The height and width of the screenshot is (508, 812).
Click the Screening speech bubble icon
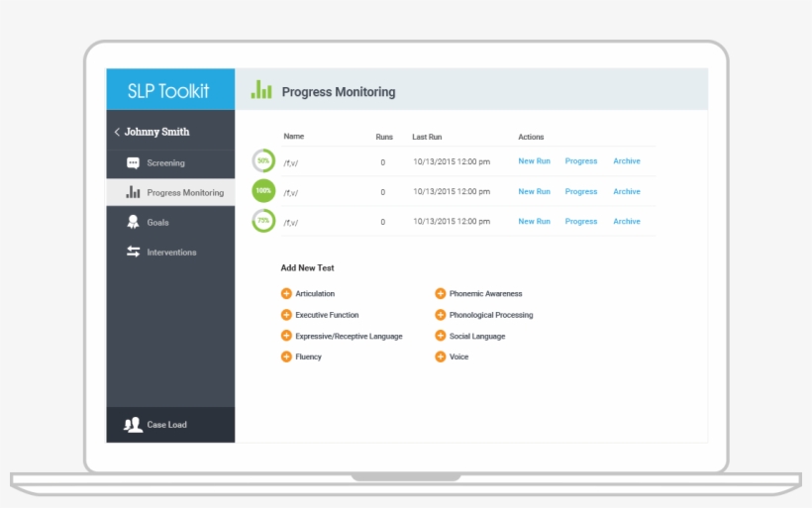tap(133, 163)
